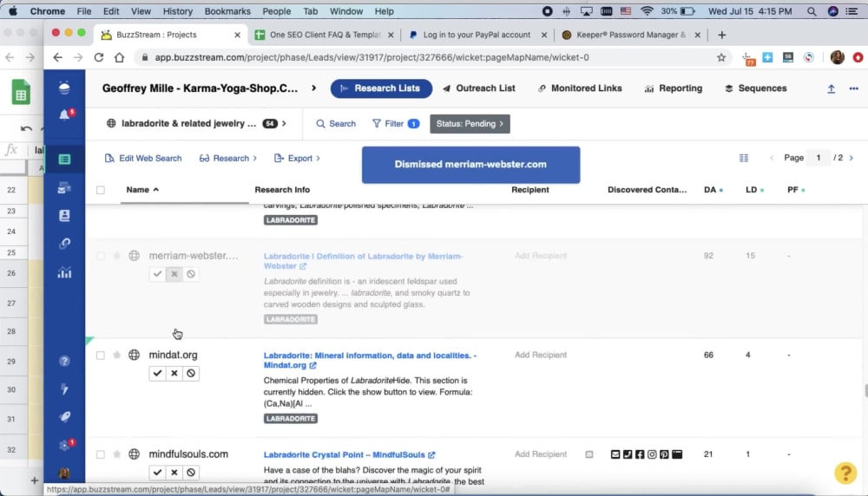
Task: Check the merriam-webster row checkbox
Action: coord(100,256)
